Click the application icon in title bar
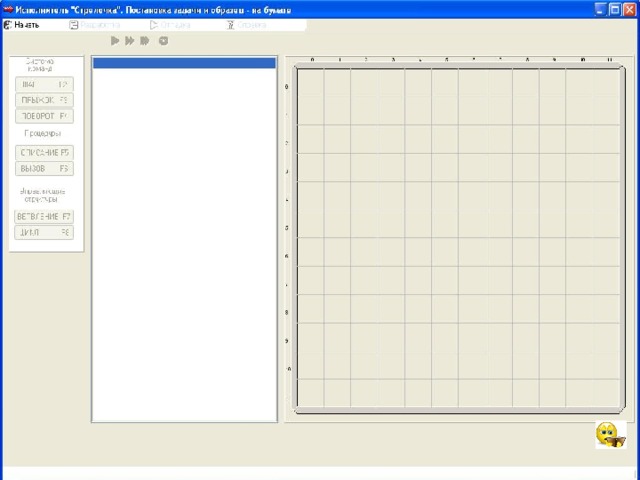The width and height of the screenshot is (640, 480). (x=8, y=9)
